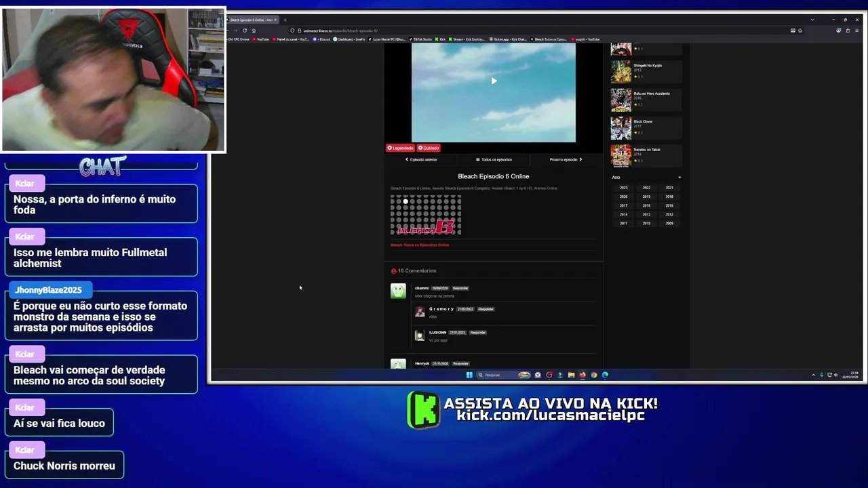
Task: Open Shingeki No Kyojin sidebar entry
Action: click(646, 72)
